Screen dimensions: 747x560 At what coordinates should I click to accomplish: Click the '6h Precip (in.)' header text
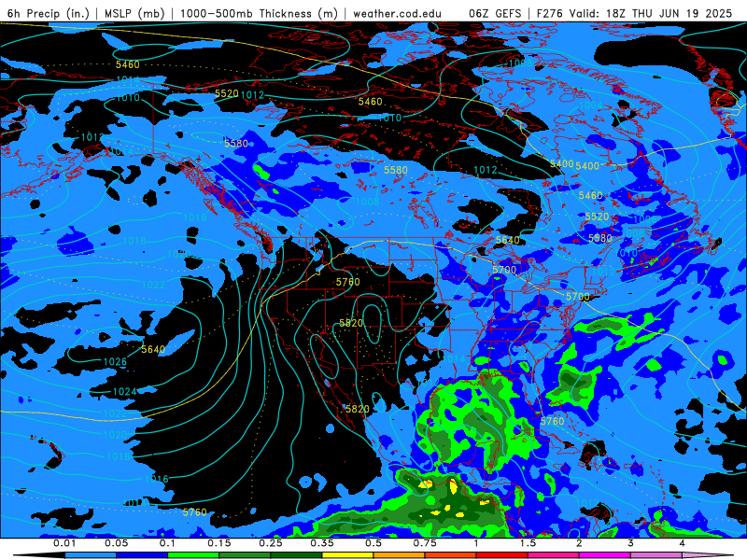(49, 13)
